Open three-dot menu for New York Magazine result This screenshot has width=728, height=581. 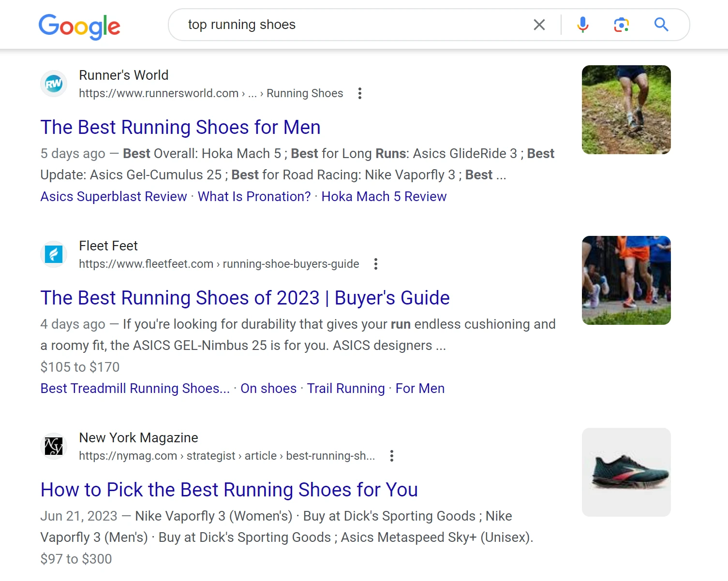point(391,456)
